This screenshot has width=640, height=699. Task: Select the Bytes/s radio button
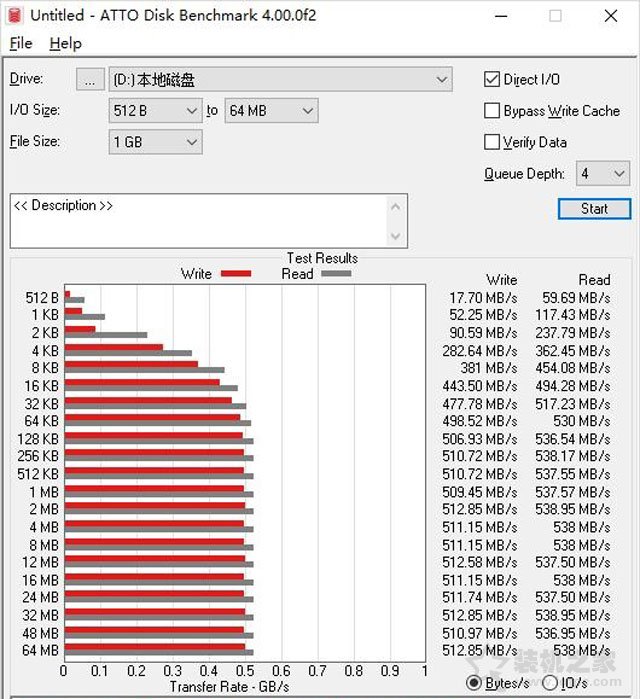(473, 683)
